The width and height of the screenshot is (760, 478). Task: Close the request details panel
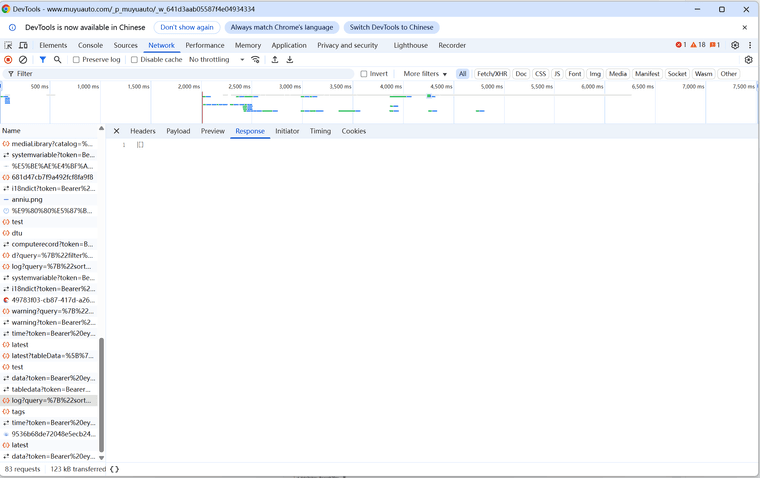(x=116, y=131)
